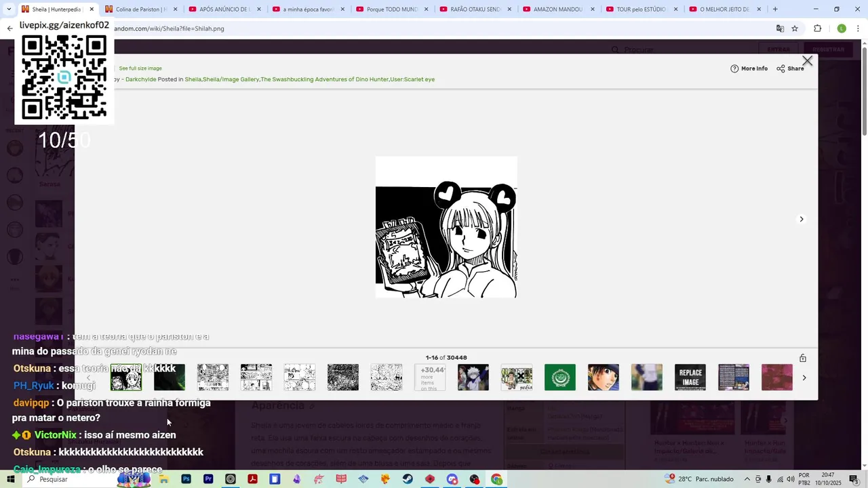Select the REPLACE IMAGE thumbnail

click(690, 378)
